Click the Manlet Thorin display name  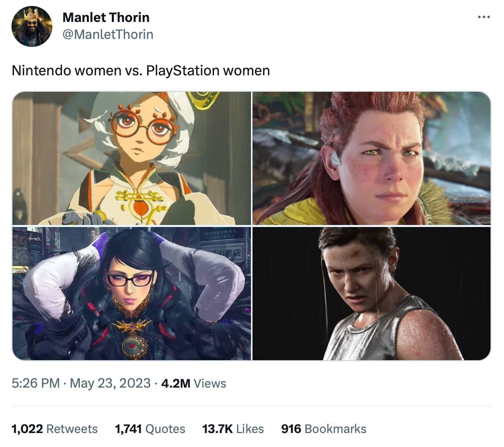click(106, 17)
